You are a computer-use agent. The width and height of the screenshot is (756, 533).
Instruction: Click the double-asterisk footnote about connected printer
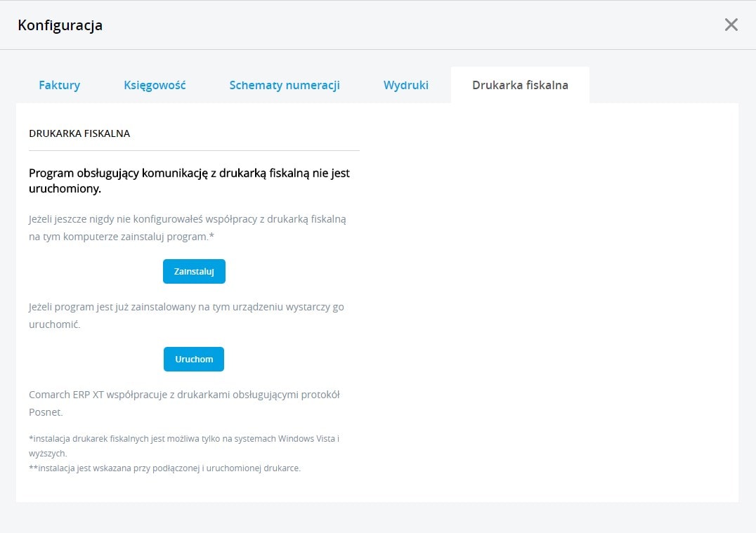(x=164, y=468)
